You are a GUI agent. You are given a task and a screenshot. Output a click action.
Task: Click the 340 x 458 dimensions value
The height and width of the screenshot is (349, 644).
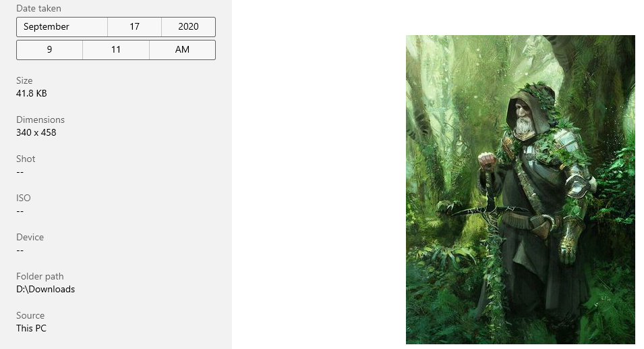pyautogui.click(x=36, y=132)
